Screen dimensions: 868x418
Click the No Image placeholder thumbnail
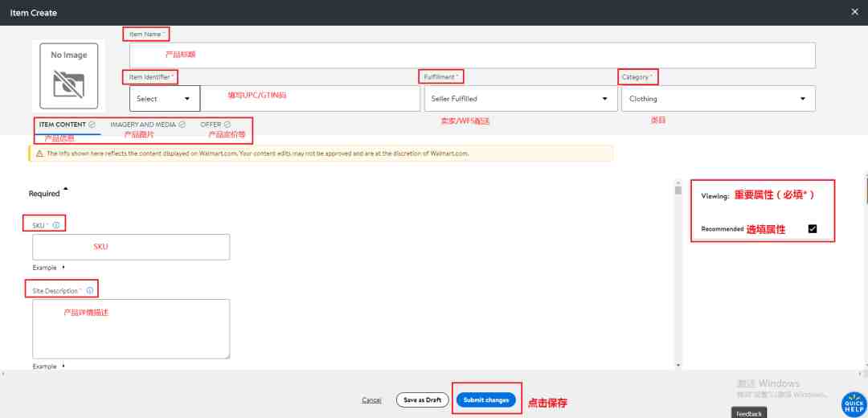tap(68, 76)
